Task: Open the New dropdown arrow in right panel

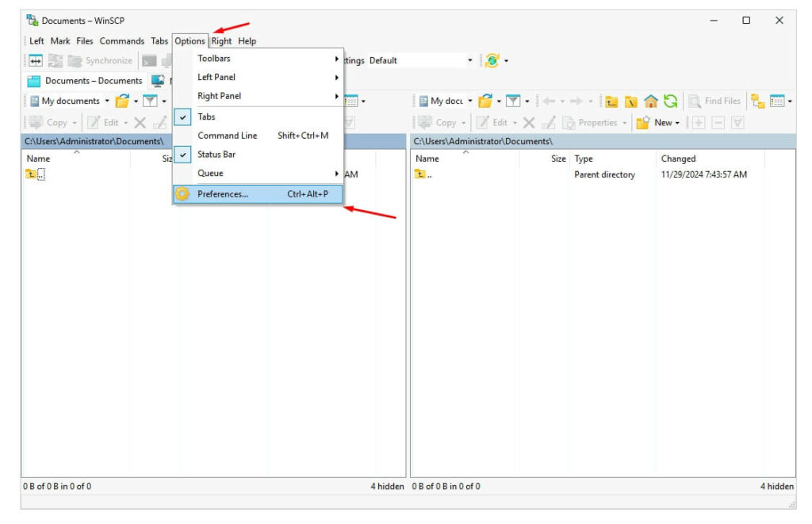Action: 677,123
